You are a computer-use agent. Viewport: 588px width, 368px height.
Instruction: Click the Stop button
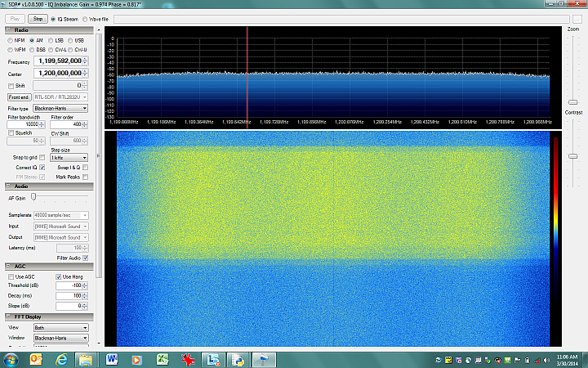click(38, 19)
